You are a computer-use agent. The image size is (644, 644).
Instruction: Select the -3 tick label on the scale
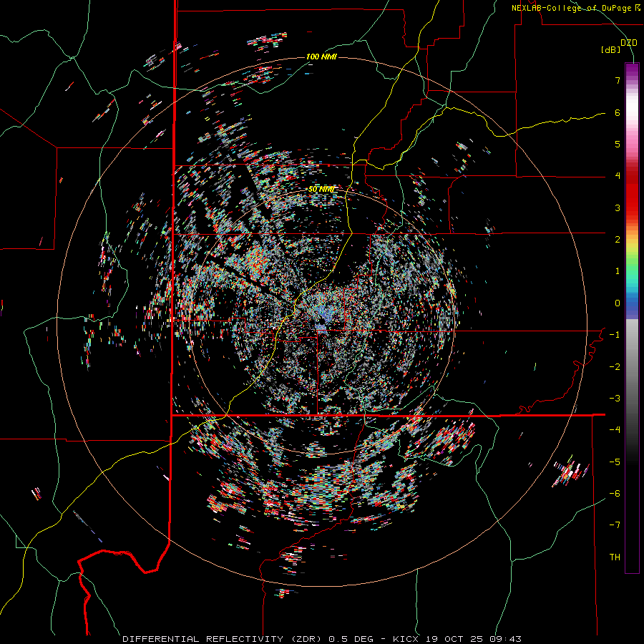coord(615,399)
